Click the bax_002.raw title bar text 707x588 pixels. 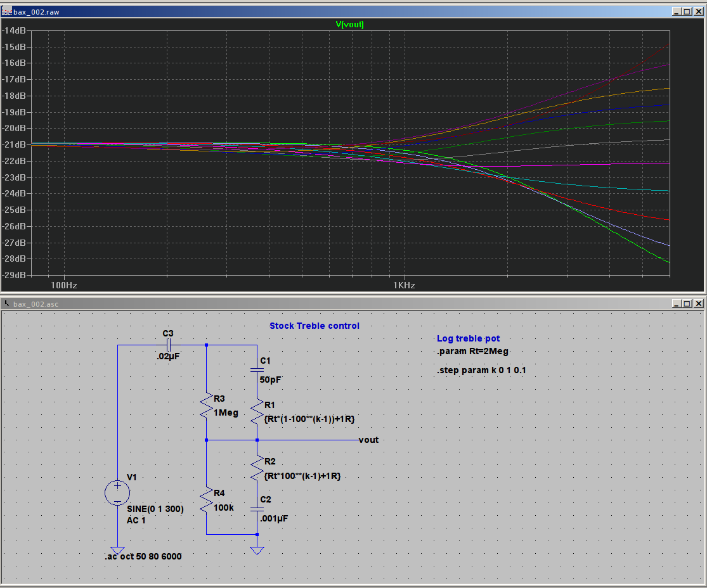[36, 12]
